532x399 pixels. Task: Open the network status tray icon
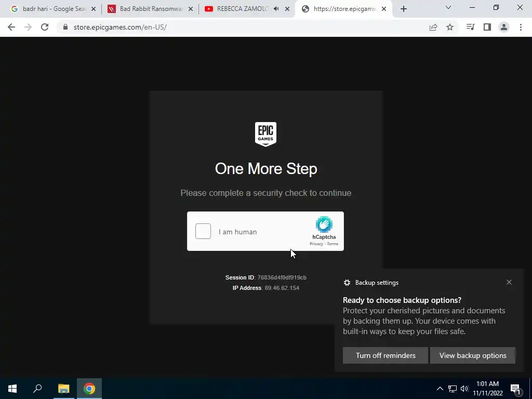(453, 389)
